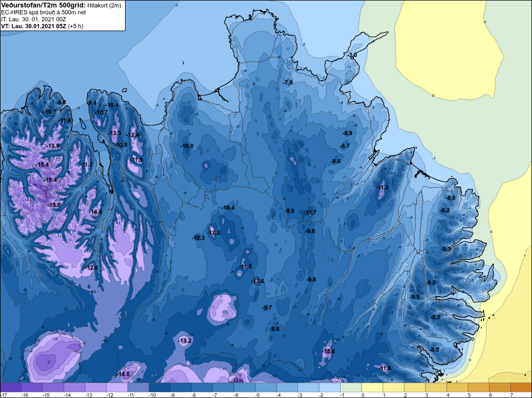
Task: Click the -12.6 temperature value
Action: point(92,268)
